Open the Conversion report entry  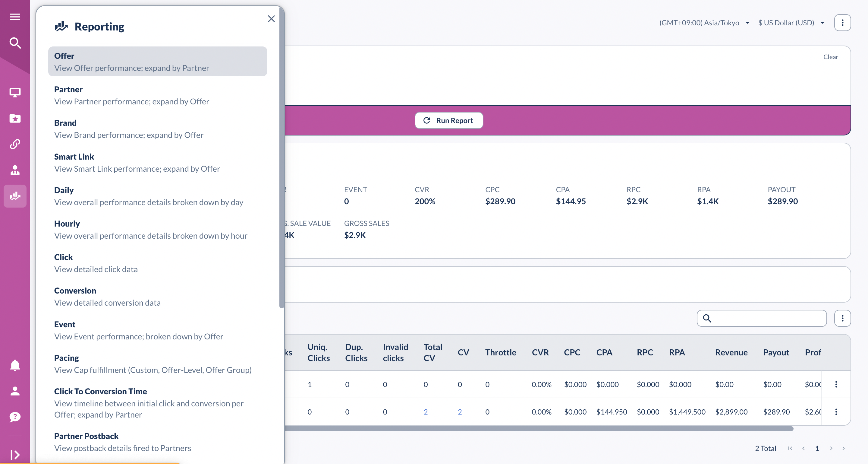pyautogui.click(x=157, y=296)
